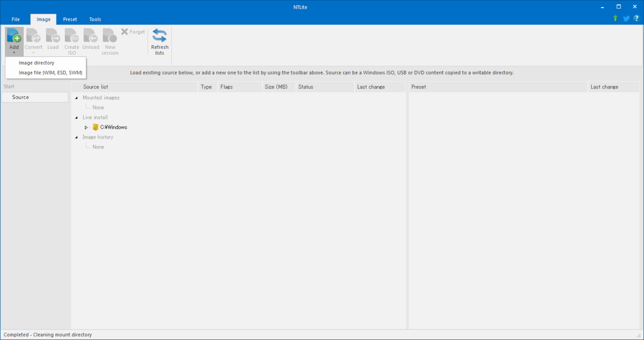Sort by Type column header
The height and width of the screenshot is (340, 644).
208,86
